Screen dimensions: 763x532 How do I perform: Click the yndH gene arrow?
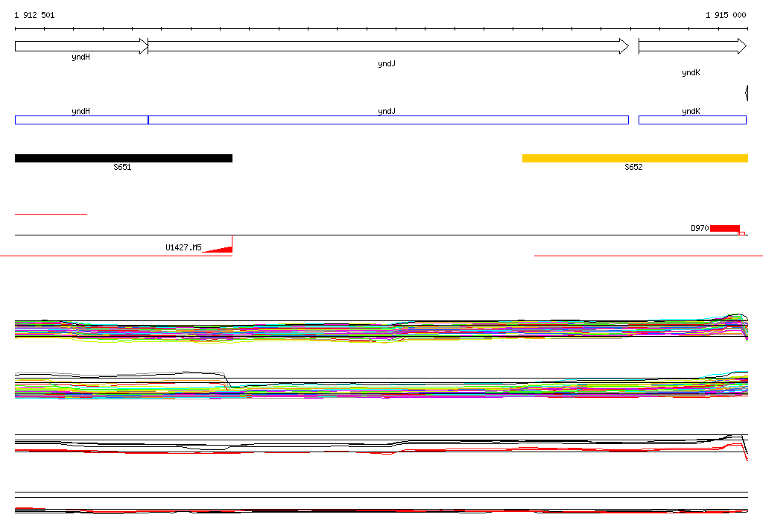pos(81,46)
